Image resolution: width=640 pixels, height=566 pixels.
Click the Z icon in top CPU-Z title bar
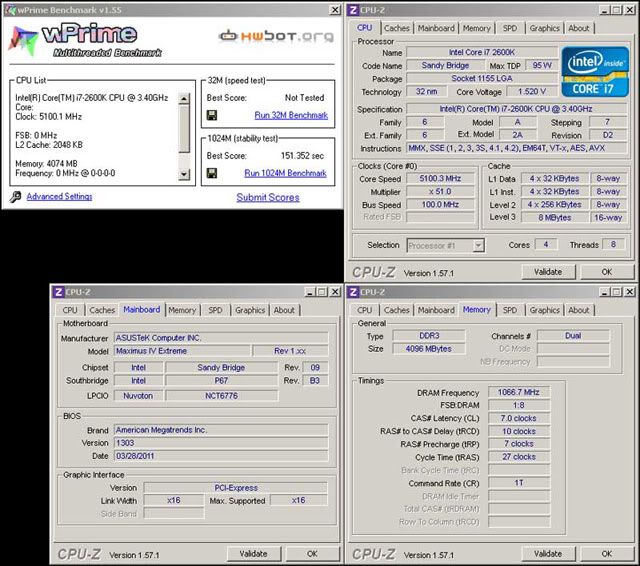pos(353,10)
